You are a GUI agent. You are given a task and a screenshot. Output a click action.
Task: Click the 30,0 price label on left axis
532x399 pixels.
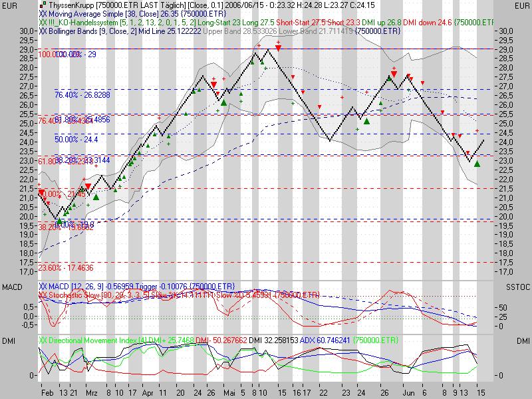click(27, 31)
